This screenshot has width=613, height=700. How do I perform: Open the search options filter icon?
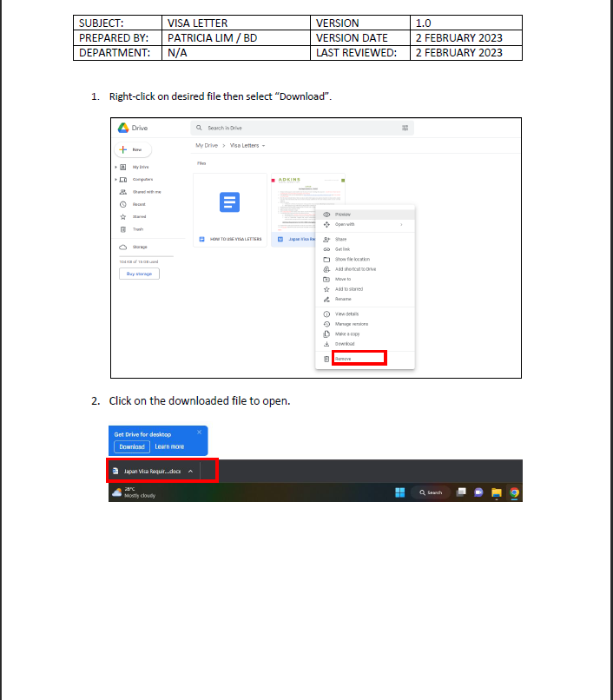405,129
